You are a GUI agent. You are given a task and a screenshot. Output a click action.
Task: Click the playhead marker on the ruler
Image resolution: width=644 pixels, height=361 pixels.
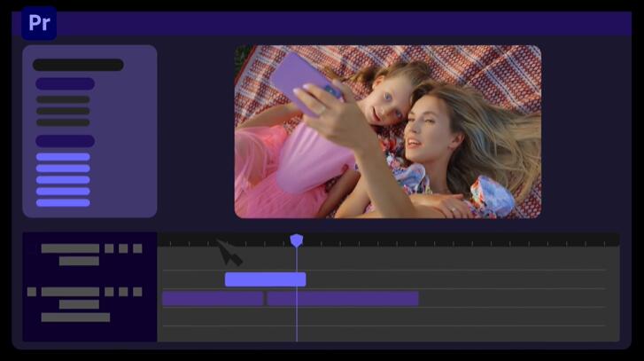click(297, 240)
